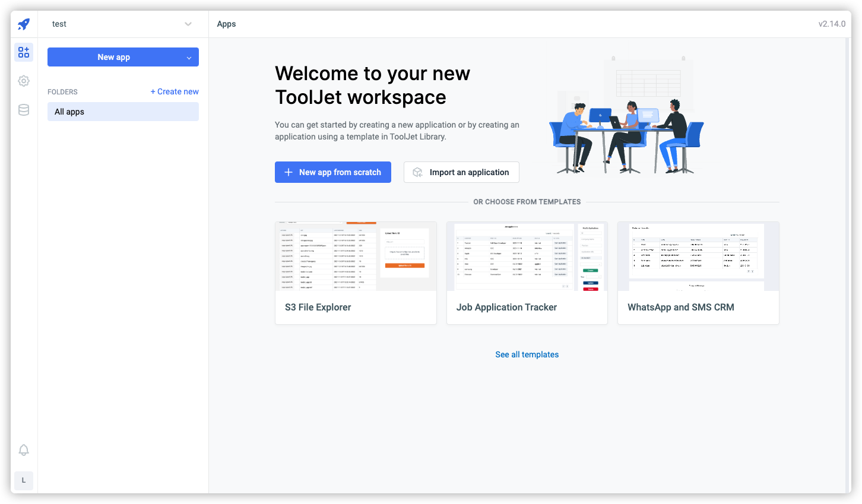Expand the test workspace switcher
The height and width of the screenshot is (504, 862).
[x=123, y=24]
